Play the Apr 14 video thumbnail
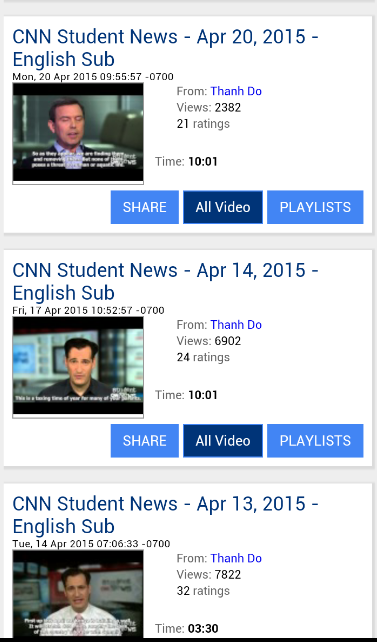 78,367
